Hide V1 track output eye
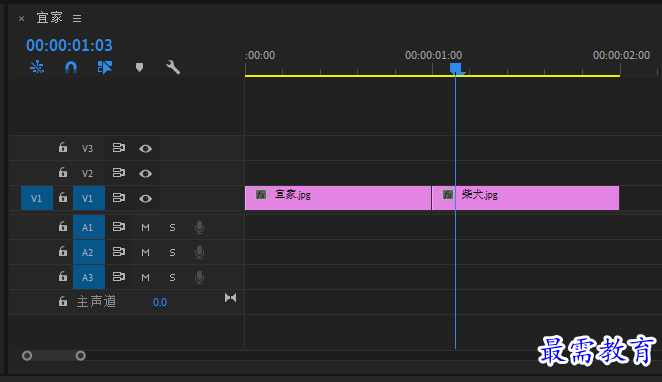 [x=145, y=198]
